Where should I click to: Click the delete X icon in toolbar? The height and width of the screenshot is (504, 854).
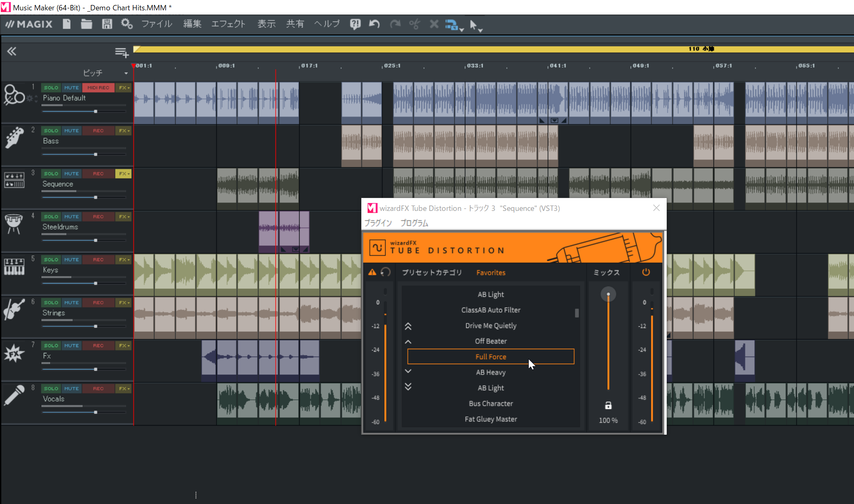[434, 24]
